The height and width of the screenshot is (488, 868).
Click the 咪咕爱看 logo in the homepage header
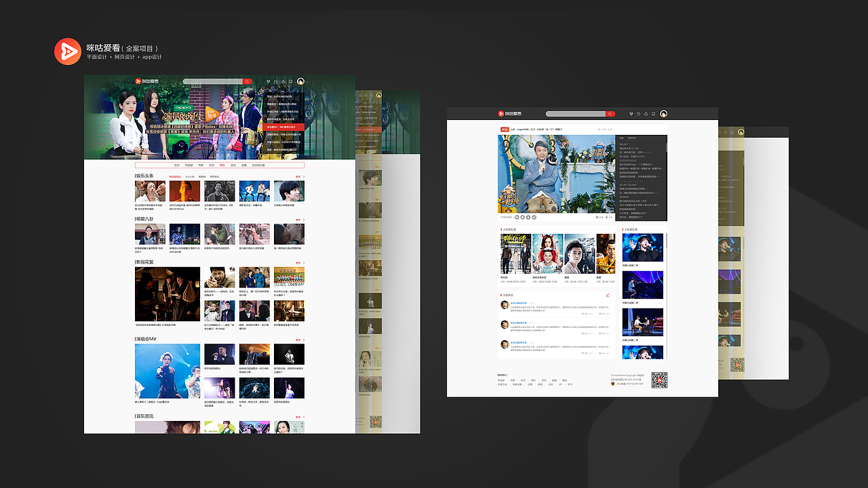[146, 81]
